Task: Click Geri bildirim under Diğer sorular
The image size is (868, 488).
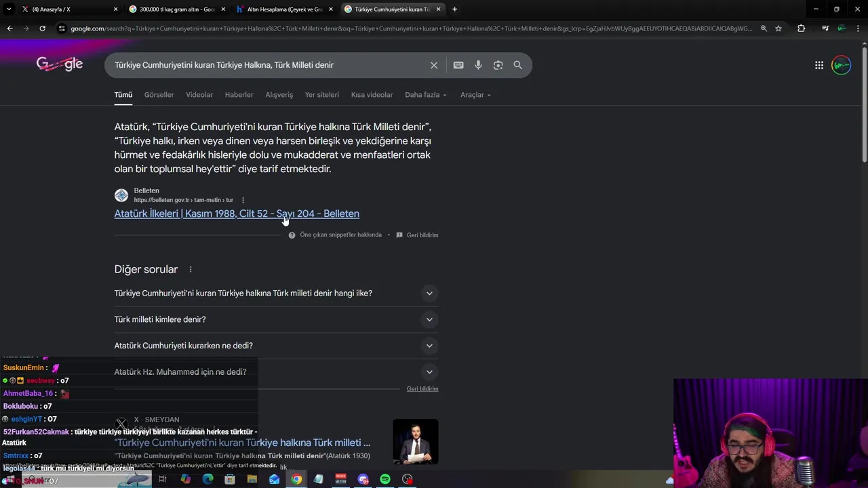Action: 422,389
